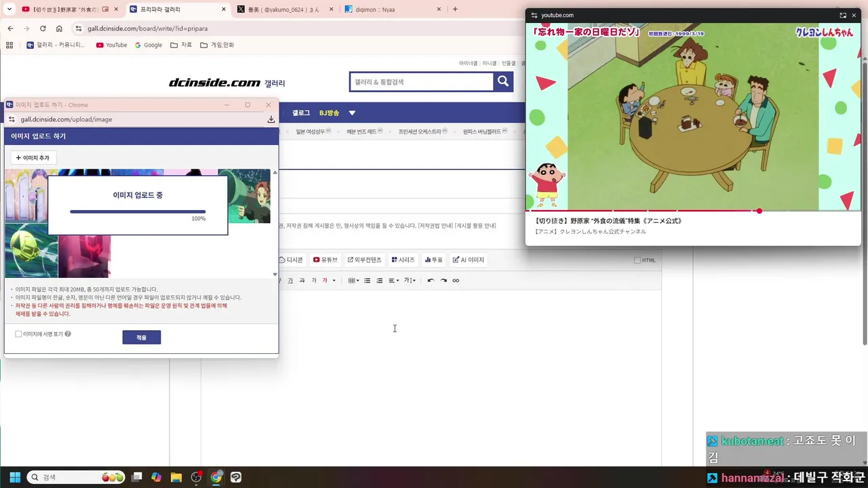The image size is (868, 488).
Task: Open File Explorer from the taskbar
Action: click(x=176, y=477)
